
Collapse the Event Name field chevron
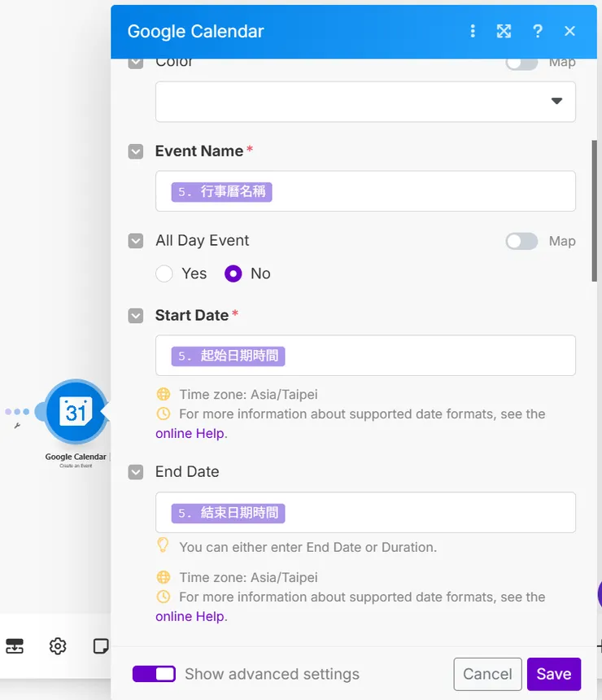click(136, 151)
